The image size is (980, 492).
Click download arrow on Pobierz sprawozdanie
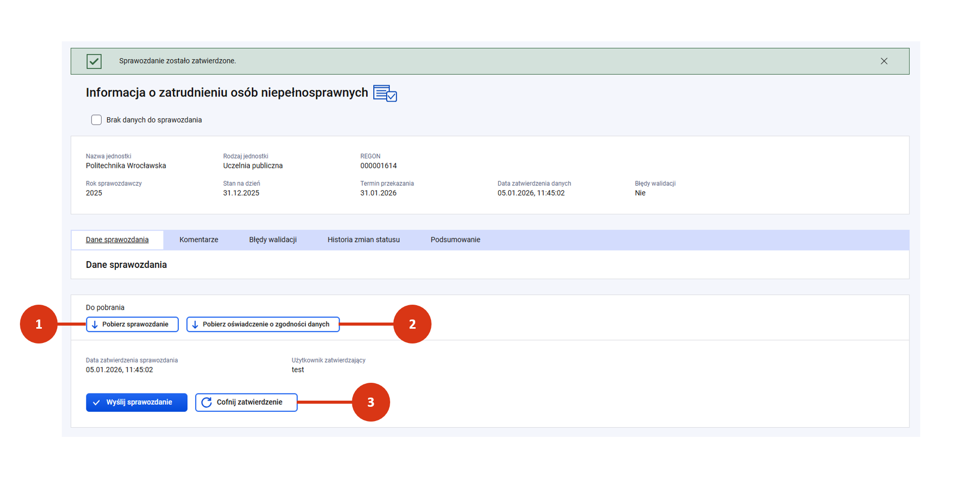[95, 325]
